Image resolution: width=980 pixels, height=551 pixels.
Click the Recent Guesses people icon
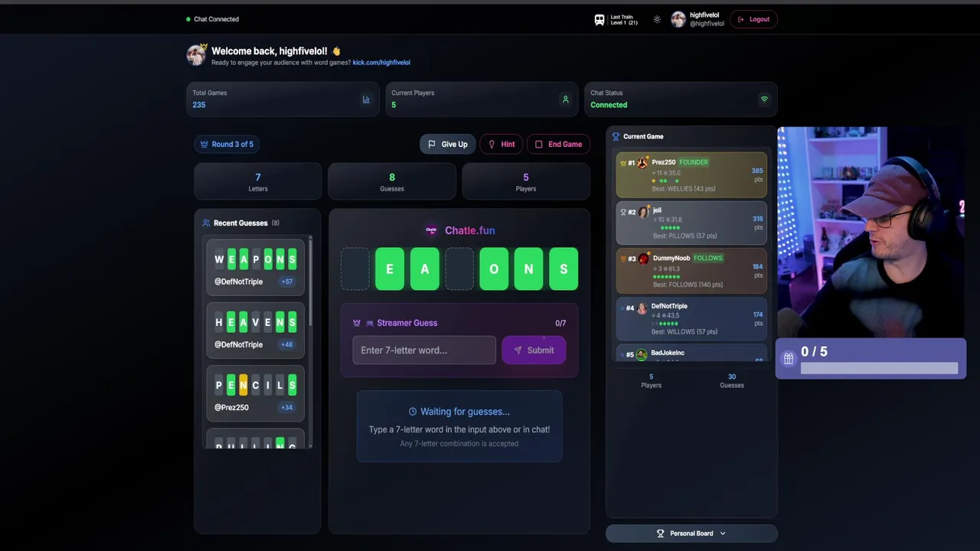point(206,223)
